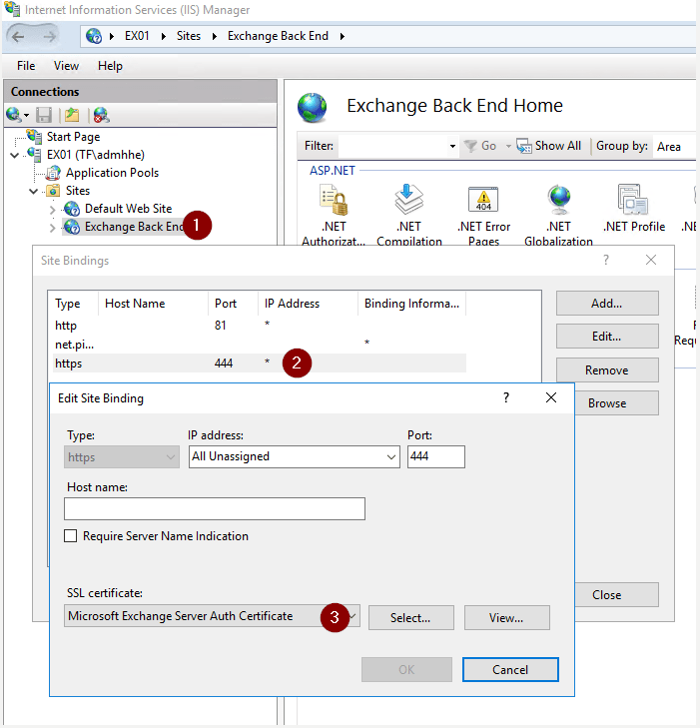Click the Delete Connection icon
Viewport: 700px width, 728px height.
(x=101, y=114)
